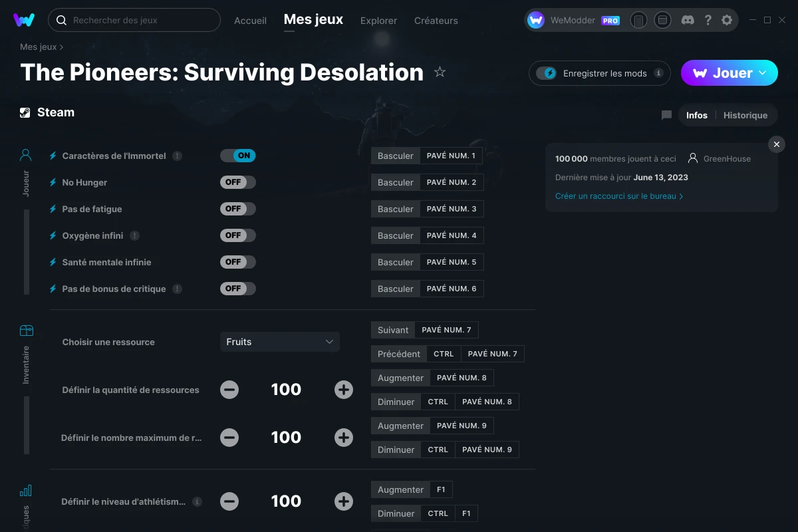Screen dimensions: 798x532
Task: Open the Fruits resource dropdown
Action: click(x=279, y=341)
